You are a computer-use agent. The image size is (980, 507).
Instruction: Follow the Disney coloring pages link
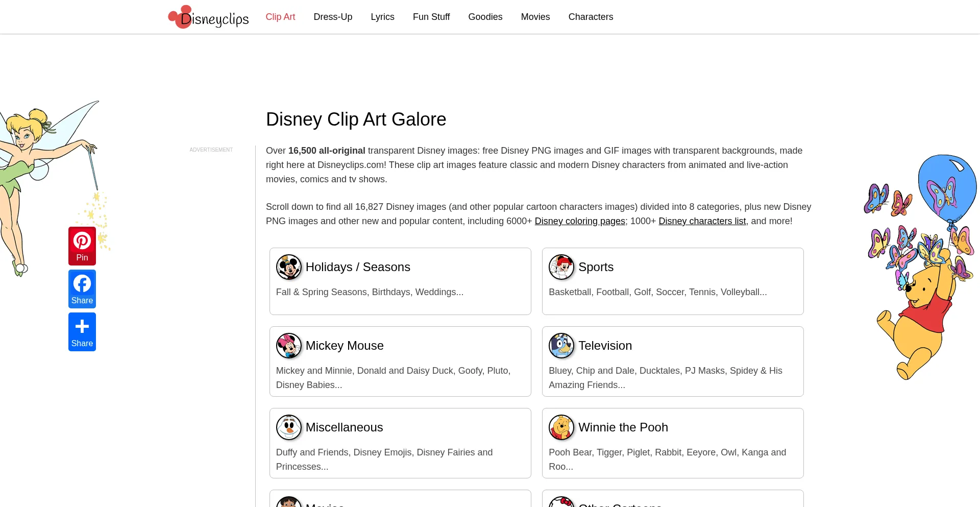pyautogui.click(x=580, y=221)
